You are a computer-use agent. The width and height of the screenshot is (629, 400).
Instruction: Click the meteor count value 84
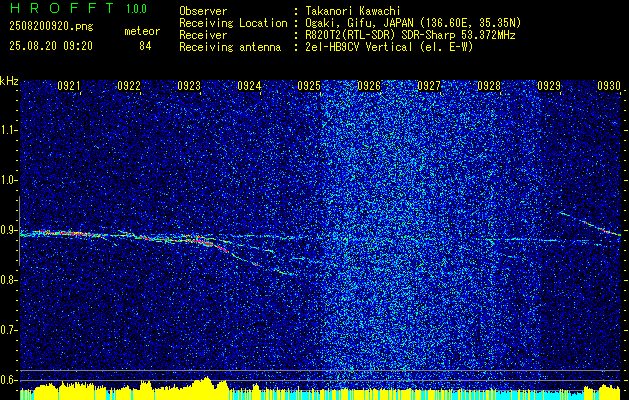click(x=145, y=47)
